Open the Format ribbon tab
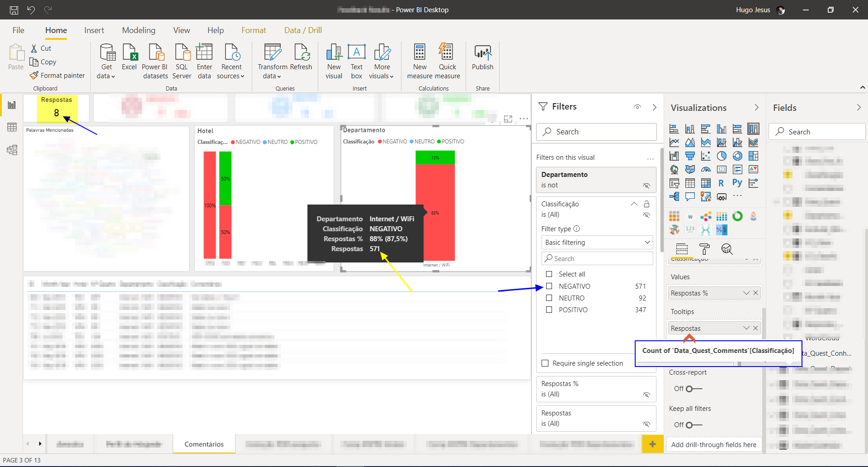Viewport: 868px width, 467px height. tap(254, 30)
